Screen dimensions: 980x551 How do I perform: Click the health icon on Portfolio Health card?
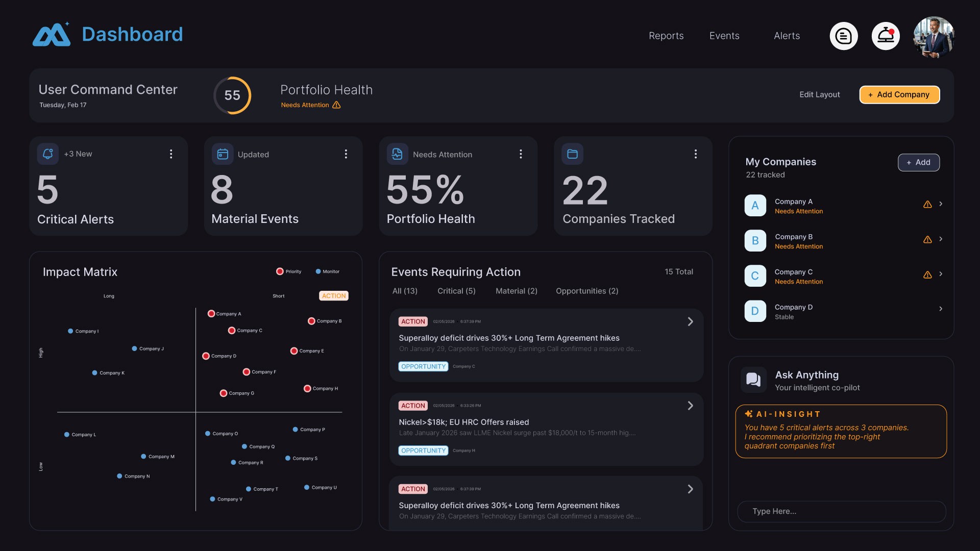click(x=397, y=154)
